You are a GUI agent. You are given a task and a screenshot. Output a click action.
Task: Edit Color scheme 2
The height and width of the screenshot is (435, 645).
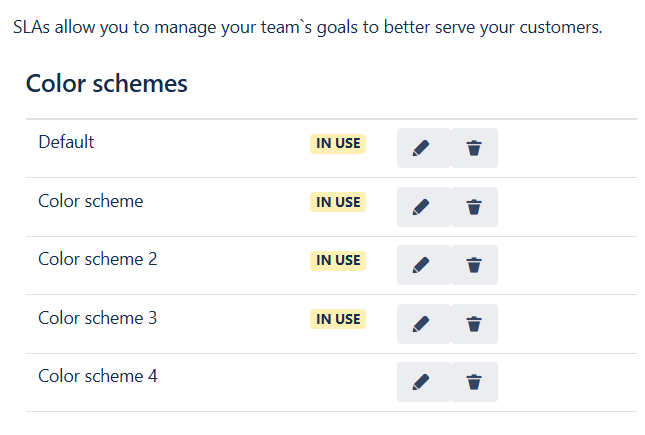pos(422,265)
